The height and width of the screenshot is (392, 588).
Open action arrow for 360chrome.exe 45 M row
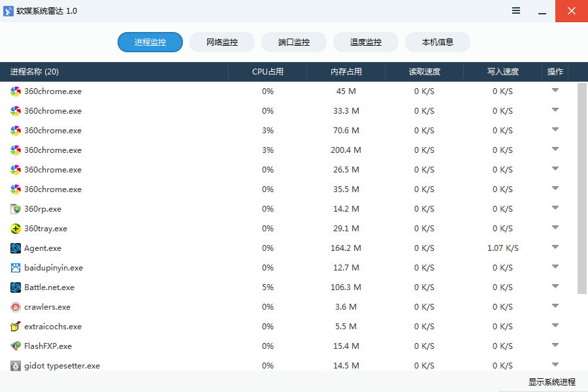(555, 90)
